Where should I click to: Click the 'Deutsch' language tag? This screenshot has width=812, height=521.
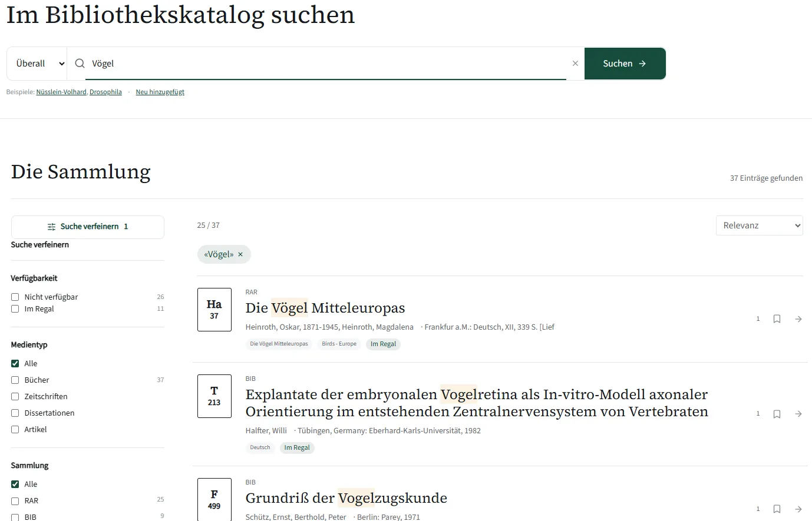click(x=260, y=447)
